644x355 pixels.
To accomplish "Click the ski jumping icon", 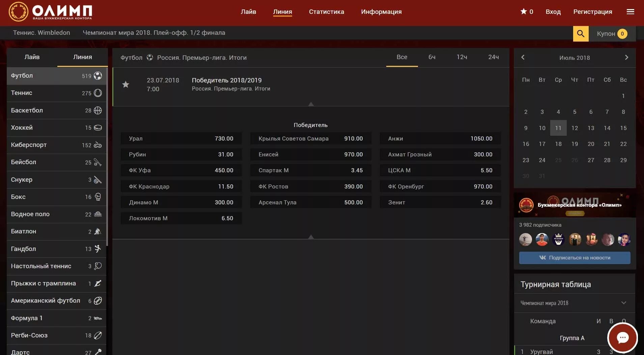I will 98,283.
